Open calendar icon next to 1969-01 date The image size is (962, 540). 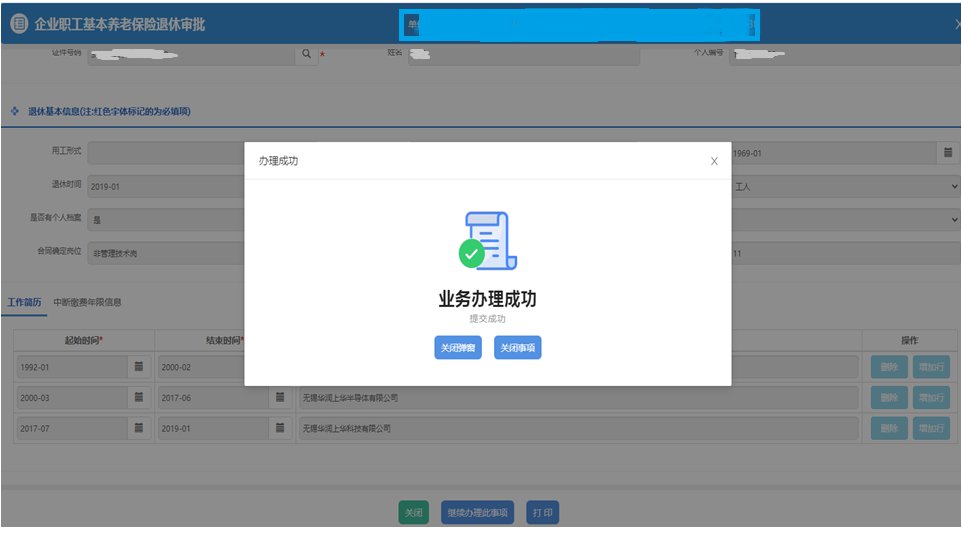click(x=946, y=153)
